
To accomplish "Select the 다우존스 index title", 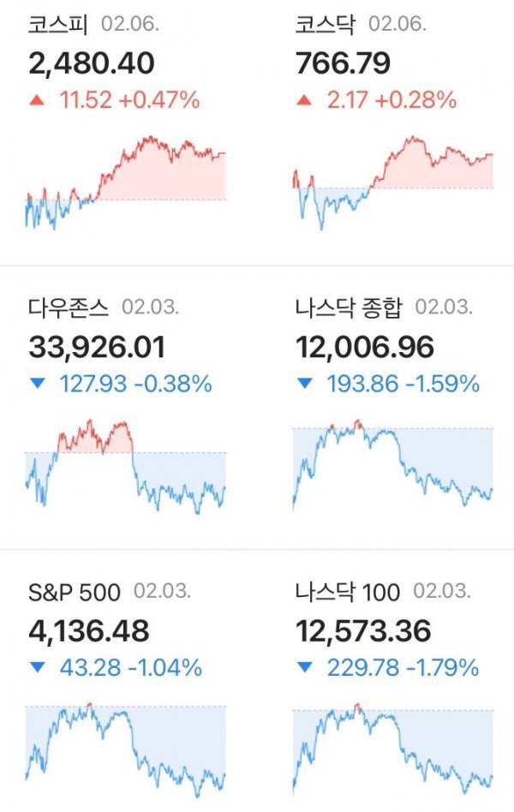I will pyautogui.click(x=69, y=307).
